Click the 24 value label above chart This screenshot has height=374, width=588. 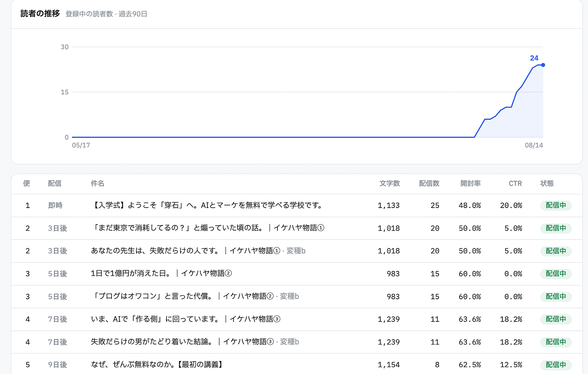[534, 58]
